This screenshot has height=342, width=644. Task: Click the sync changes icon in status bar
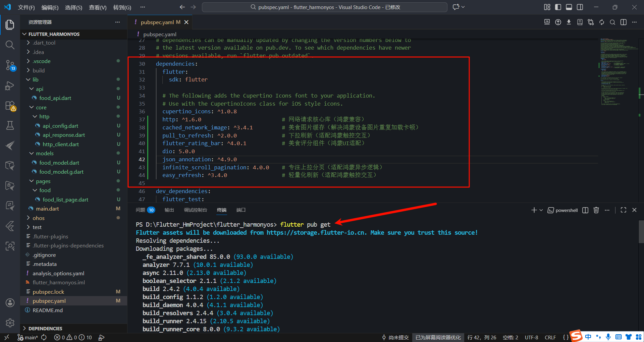(x=44, y=337)
